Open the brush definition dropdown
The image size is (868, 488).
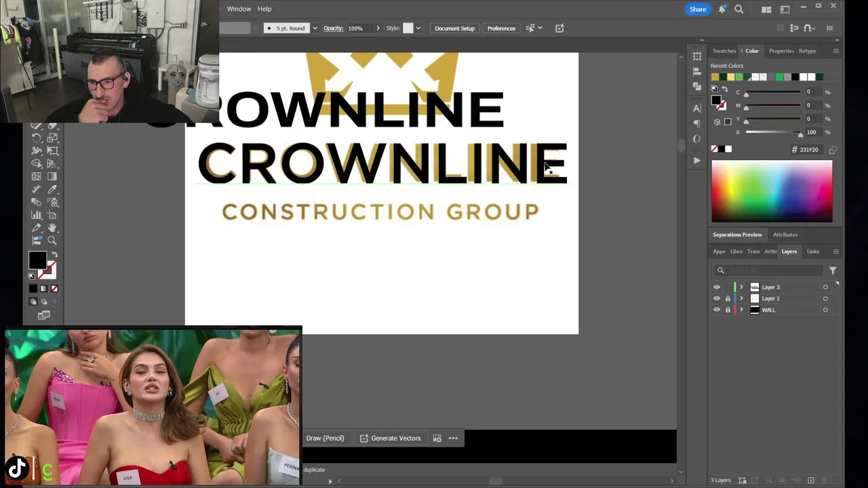click(315, 28)
